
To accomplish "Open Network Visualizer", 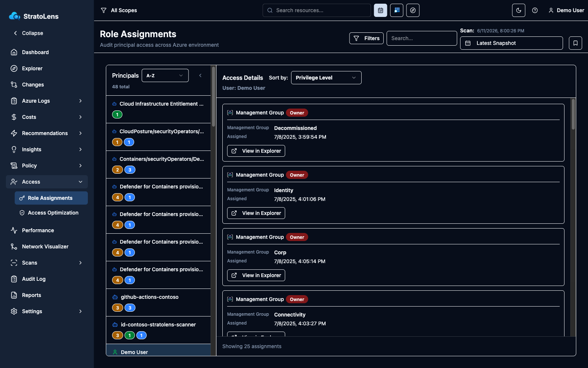I will (47, 247).
